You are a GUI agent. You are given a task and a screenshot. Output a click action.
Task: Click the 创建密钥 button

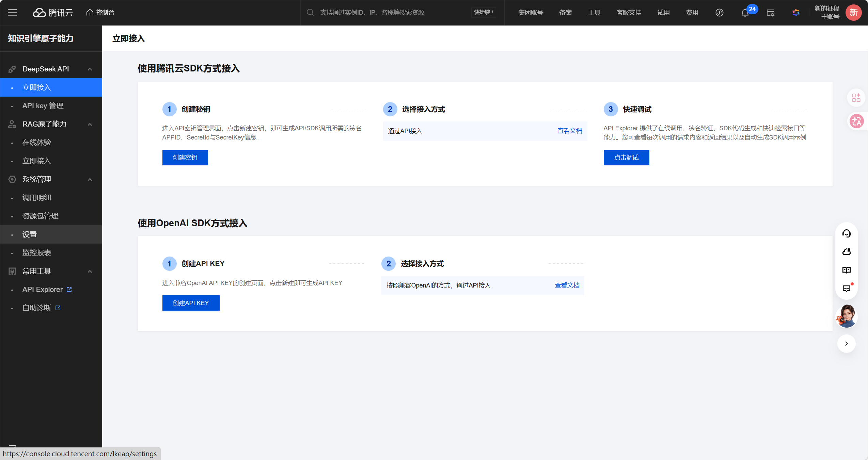point(185,158)
